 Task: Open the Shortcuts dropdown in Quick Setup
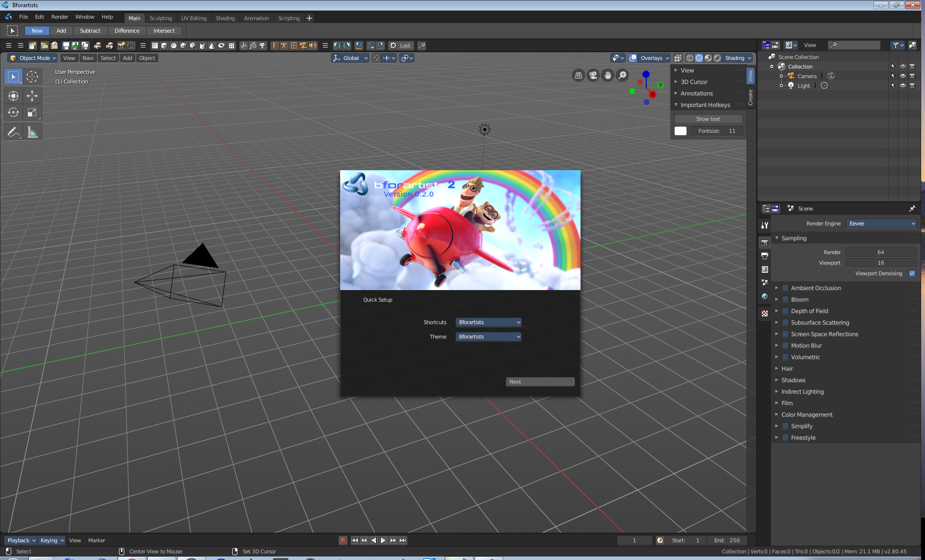[x=488, y=322]
